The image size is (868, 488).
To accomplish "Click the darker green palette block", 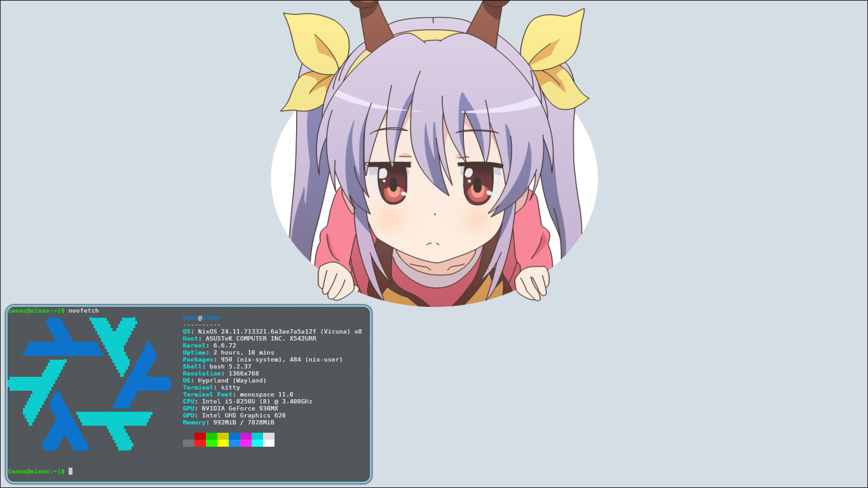I will click(212, 437).
